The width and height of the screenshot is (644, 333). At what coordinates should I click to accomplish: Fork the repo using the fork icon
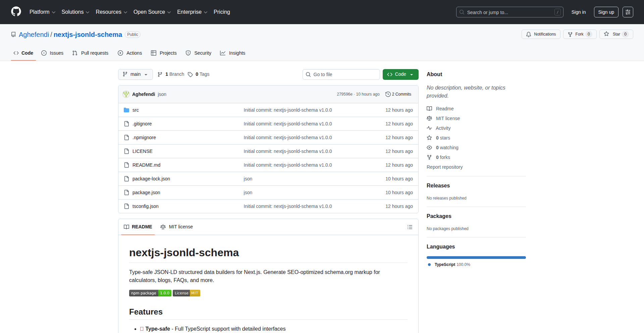tap(571, 34)
